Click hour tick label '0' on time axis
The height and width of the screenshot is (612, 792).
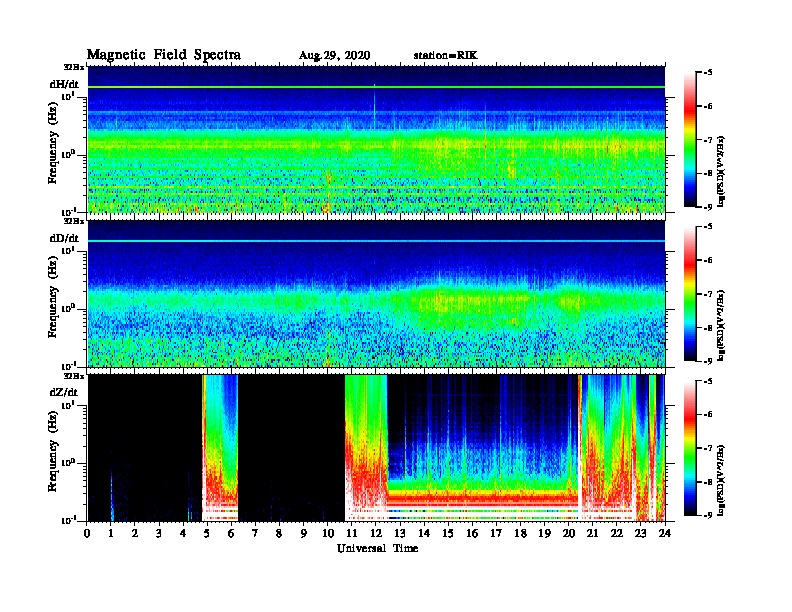tap(87, 533)
